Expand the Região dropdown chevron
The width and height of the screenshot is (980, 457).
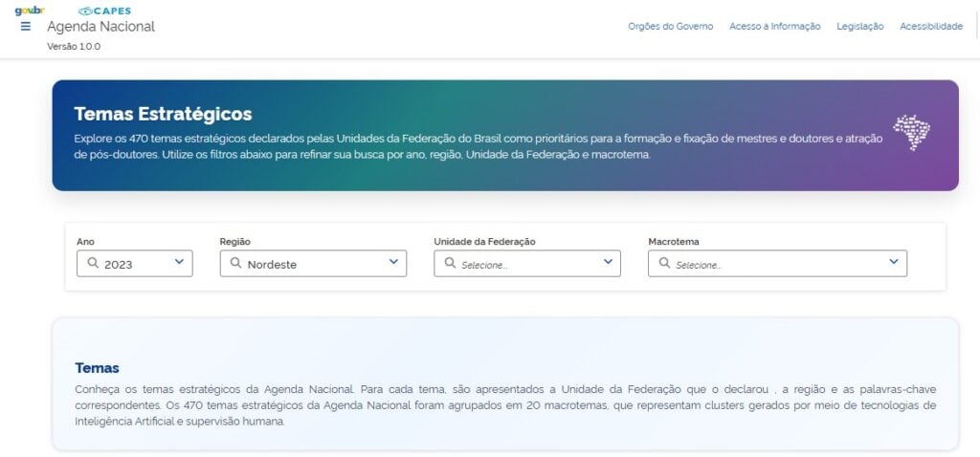[x=393, y=262]
